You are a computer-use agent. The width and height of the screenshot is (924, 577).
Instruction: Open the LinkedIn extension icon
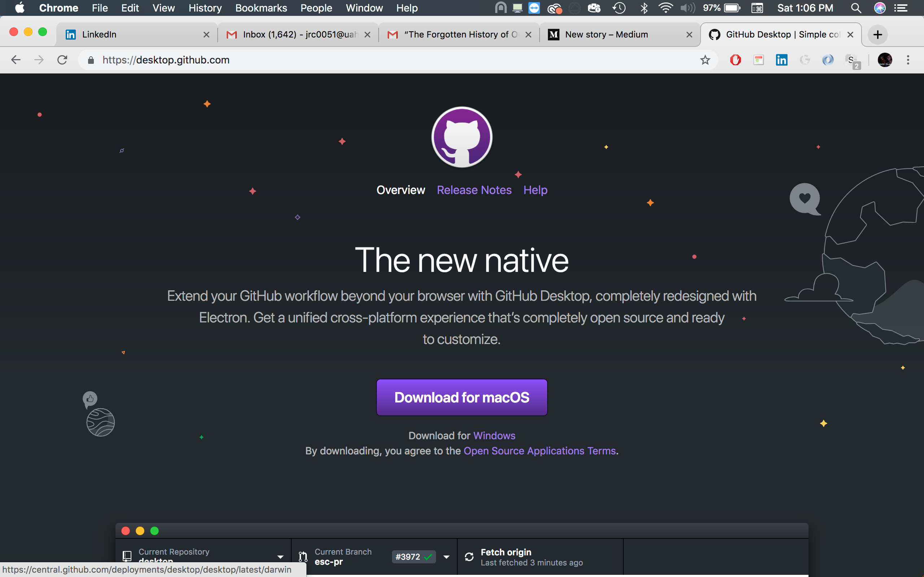pyautogui.click(x=781, y=60)
